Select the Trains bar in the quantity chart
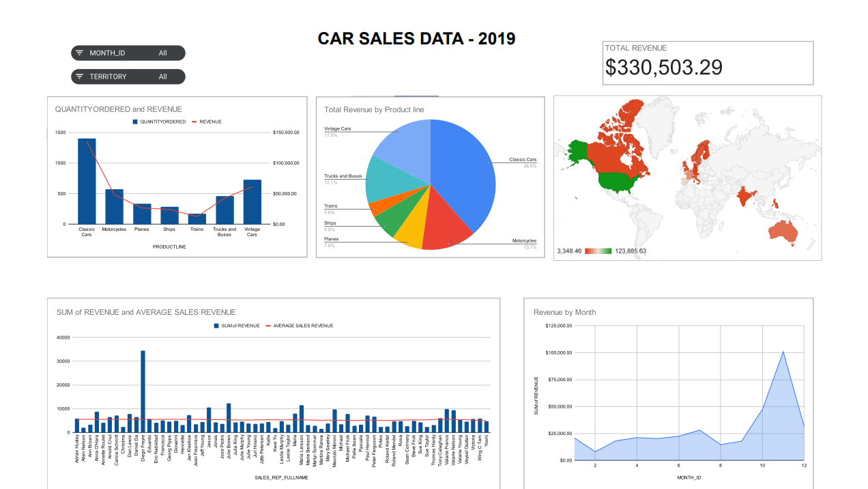Image resolution: width=868 pixels, height=489 pixels. [x=197, y=219]
